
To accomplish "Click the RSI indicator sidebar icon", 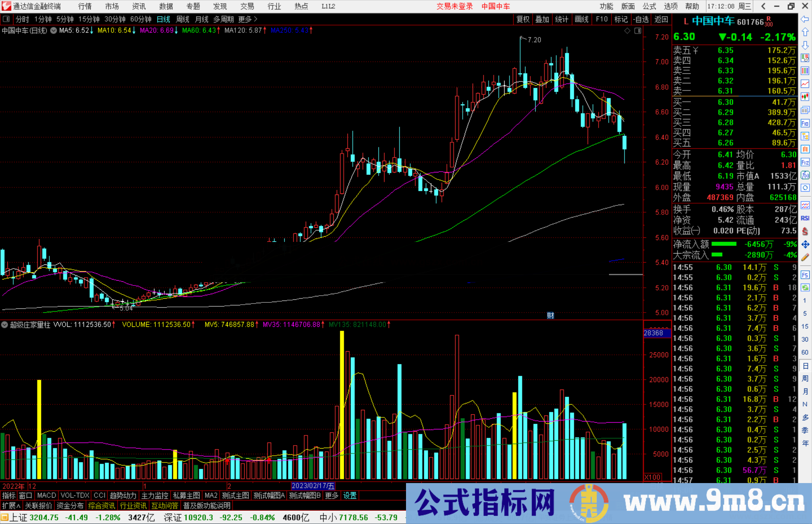I will (805, 218).
